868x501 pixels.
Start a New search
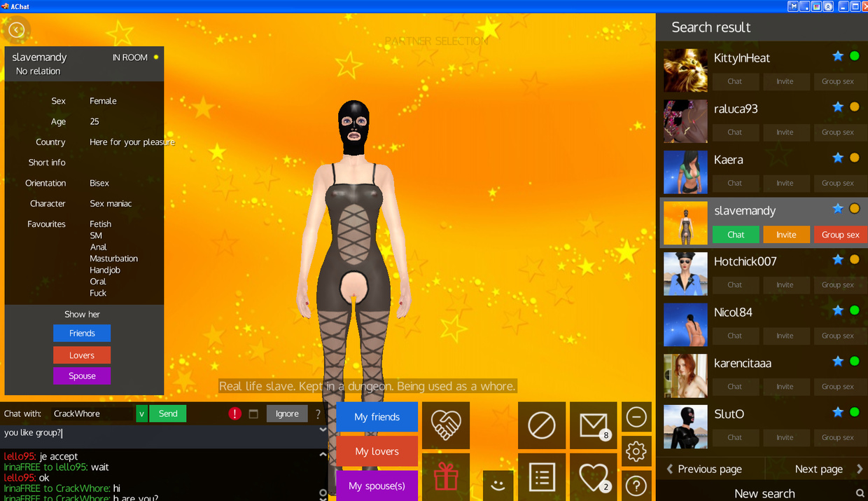click(764, 493)
